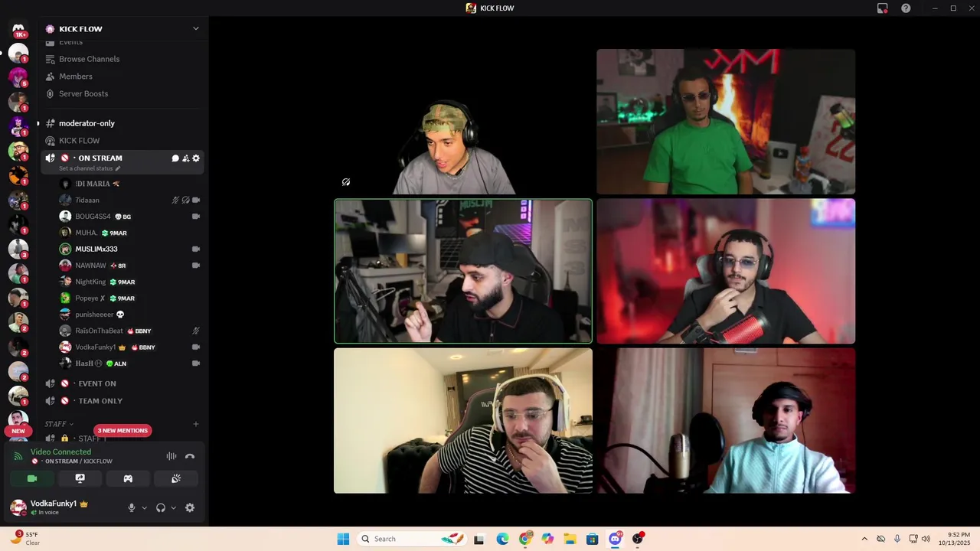980x551 pixels.
Task: Click Video Connected status text
Action: click(60, 452)
